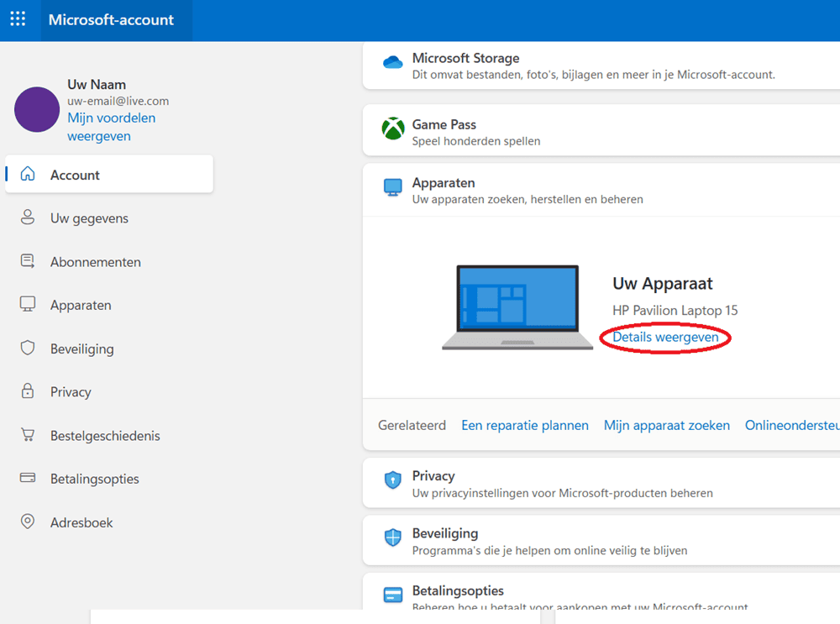Click the Adresboek location icon
840x624 pixels.
(x=28, y=522)
